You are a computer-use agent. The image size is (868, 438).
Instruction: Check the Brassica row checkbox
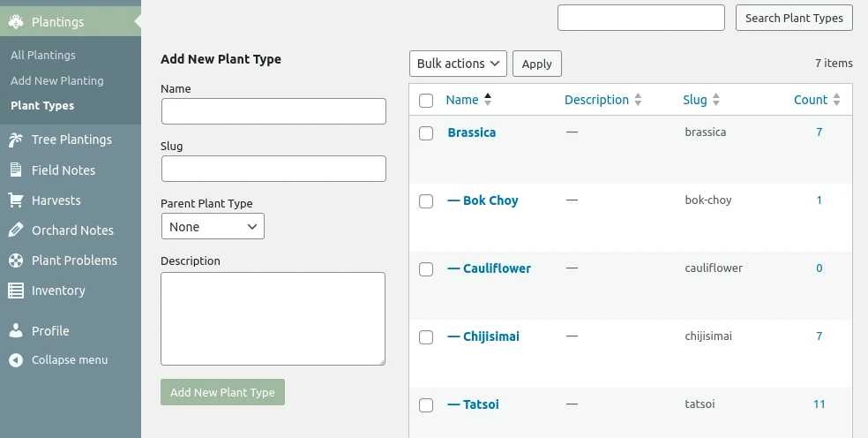tap(426, 133)
